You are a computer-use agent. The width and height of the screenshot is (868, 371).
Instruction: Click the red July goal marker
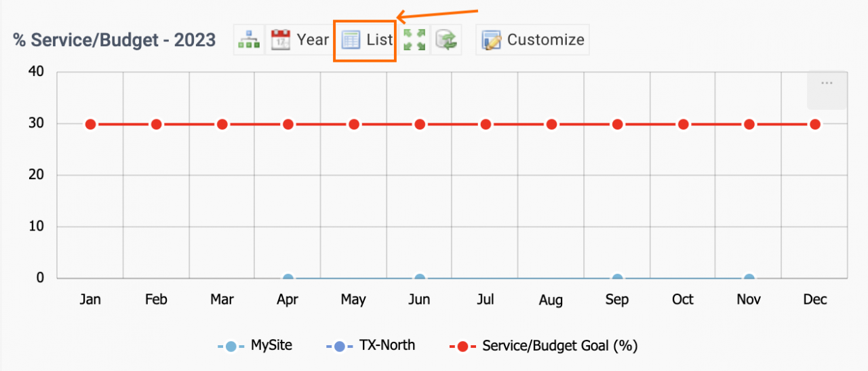[486, 124]
